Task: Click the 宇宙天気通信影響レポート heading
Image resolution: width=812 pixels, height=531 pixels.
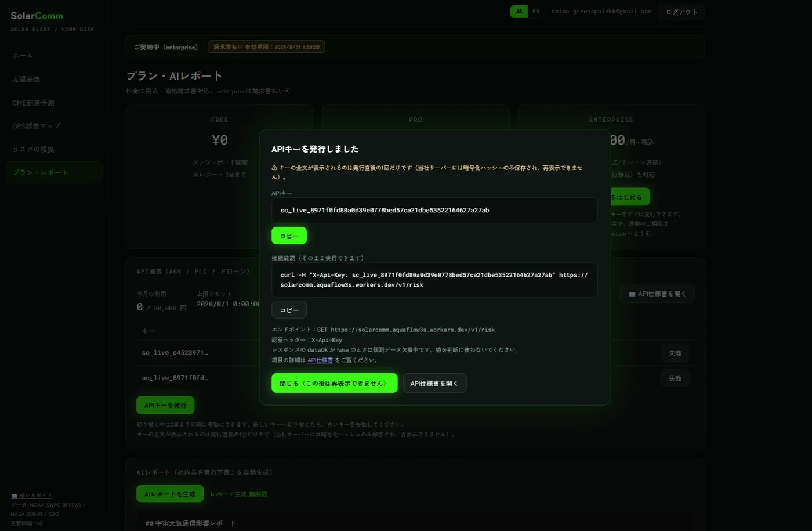Action: pos(191,523)
